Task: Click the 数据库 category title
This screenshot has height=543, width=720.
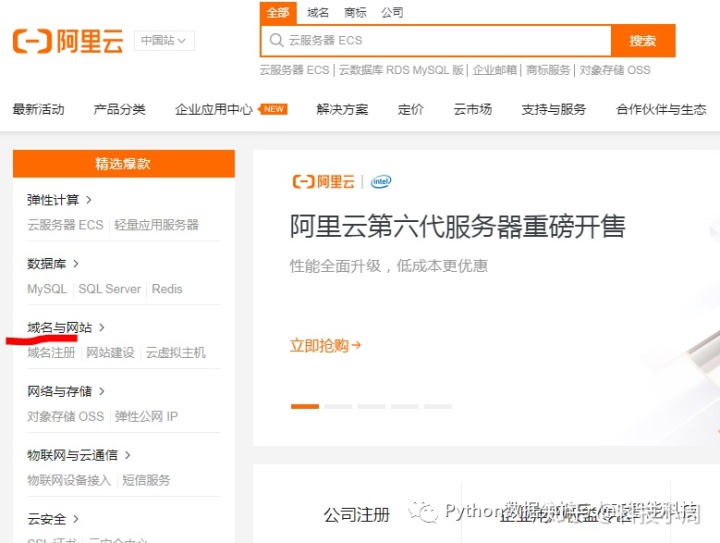Action: [46, 263]
